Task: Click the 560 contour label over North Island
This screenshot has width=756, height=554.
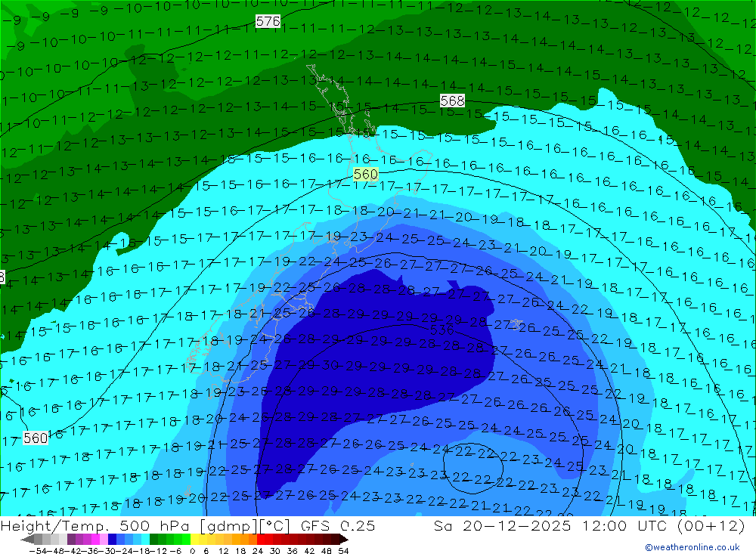Action: [365, 174]
